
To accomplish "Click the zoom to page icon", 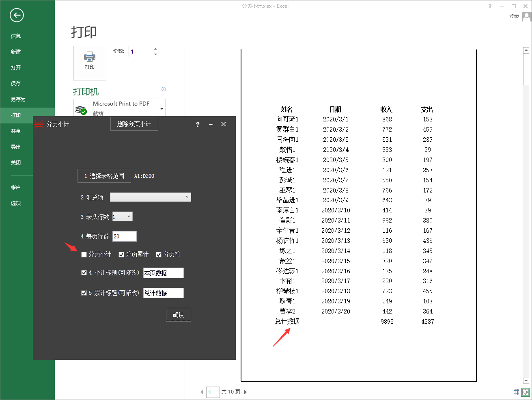I will coord(526,392).
